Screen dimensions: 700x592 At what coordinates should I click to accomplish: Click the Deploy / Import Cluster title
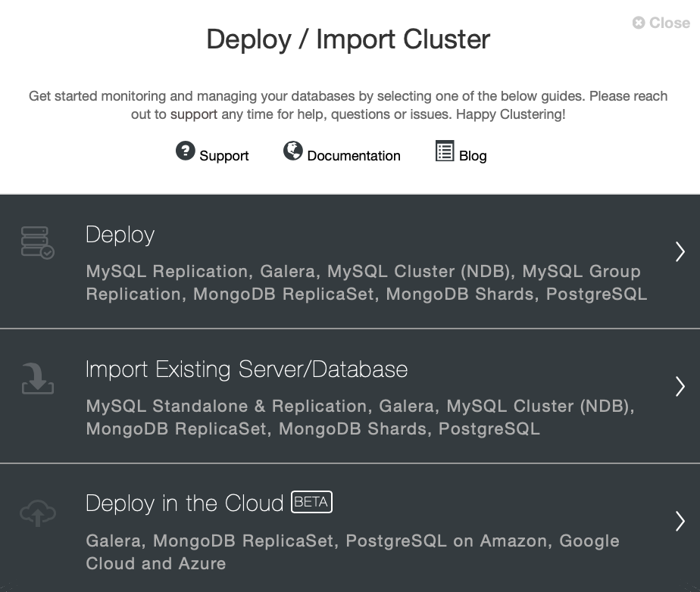tap(348, 39)
